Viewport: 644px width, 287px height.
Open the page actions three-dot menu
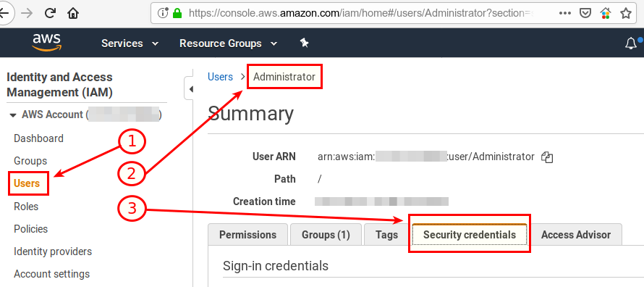(x=565, y=14)
